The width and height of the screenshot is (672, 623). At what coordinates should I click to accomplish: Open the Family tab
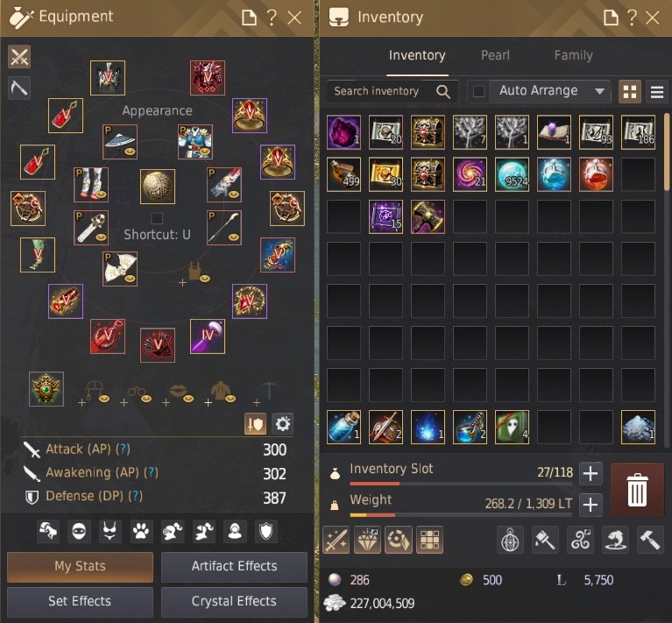click(x=573, y=55)
